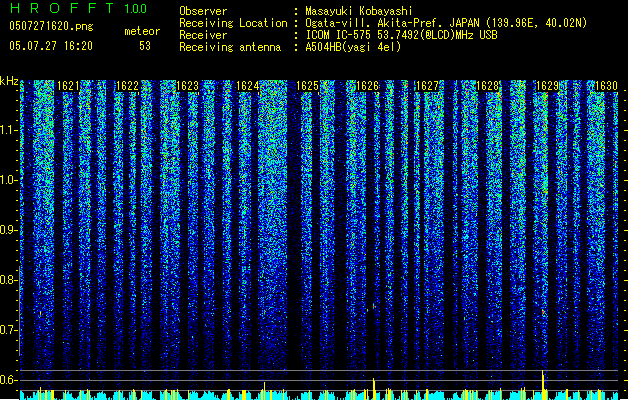Click the tall yellow signal spike below 1629

coord(543,385)
